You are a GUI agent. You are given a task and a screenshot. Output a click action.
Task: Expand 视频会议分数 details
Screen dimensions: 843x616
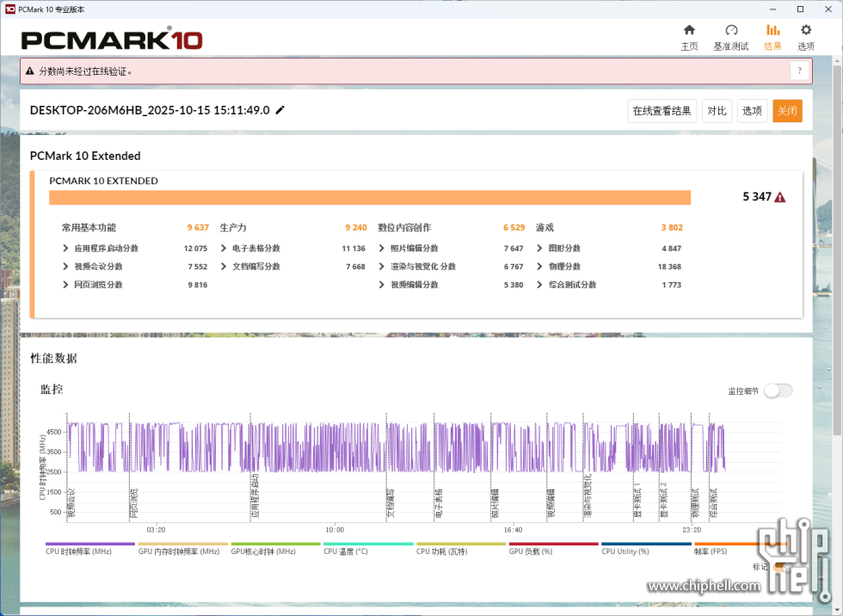66,267
